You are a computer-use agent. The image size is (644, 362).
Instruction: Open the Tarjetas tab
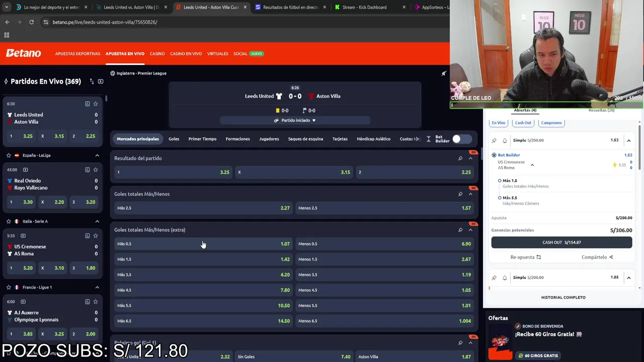(x=340, y=139)
